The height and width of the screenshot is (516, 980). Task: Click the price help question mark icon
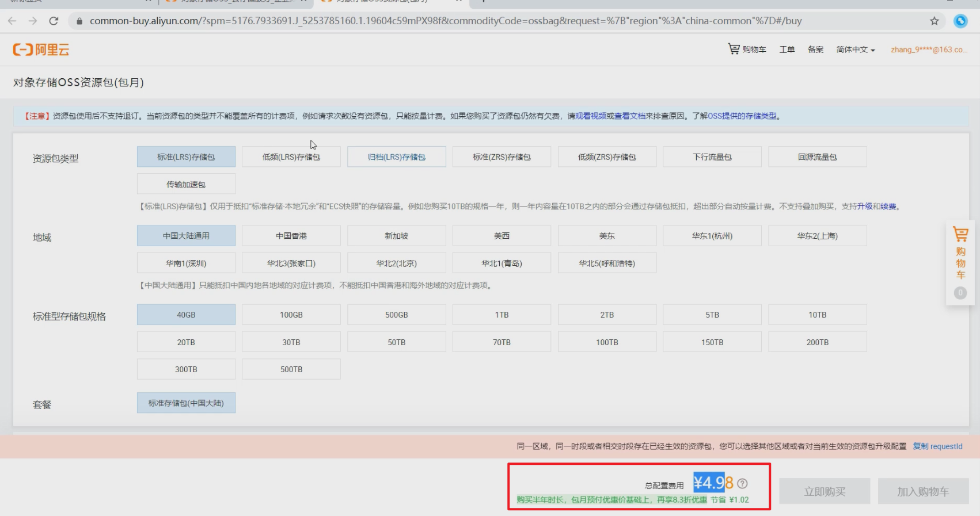click(743, 484)
